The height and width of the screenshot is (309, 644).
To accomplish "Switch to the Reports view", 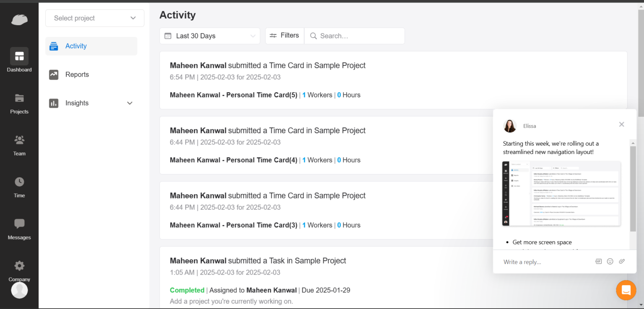I will click(77, 75).
